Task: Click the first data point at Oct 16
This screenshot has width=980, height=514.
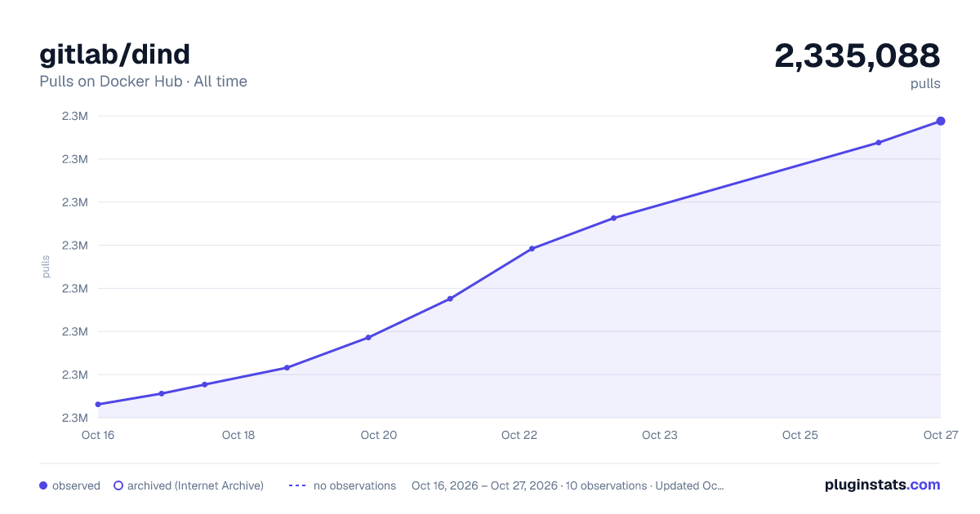Action: [x=98, y=405]
